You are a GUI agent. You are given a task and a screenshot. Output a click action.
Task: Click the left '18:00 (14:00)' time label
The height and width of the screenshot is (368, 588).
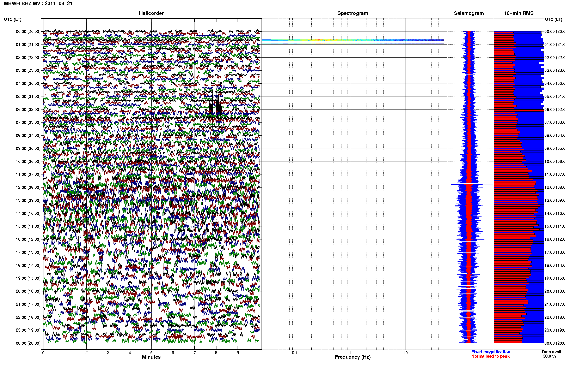(28, 265)
